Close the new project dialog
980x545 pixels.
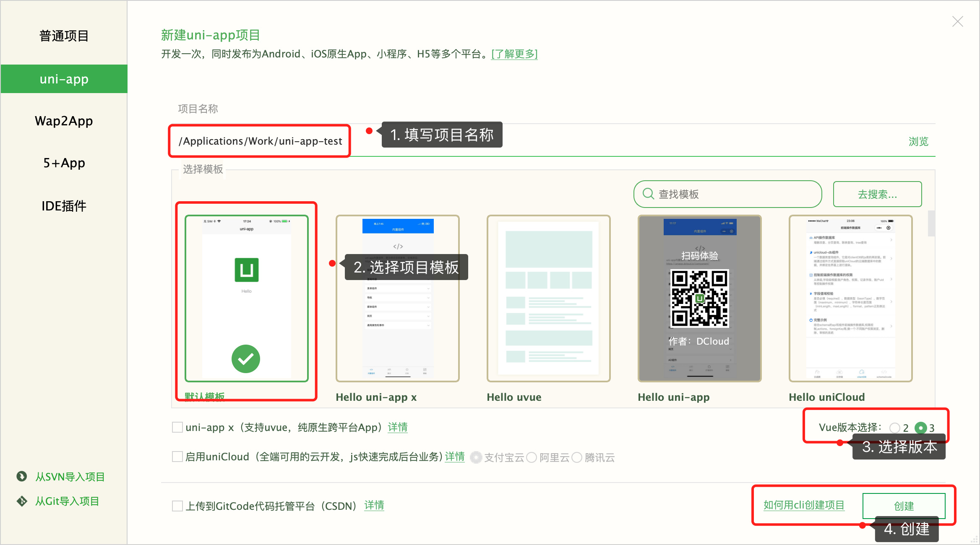pos(958,21)
